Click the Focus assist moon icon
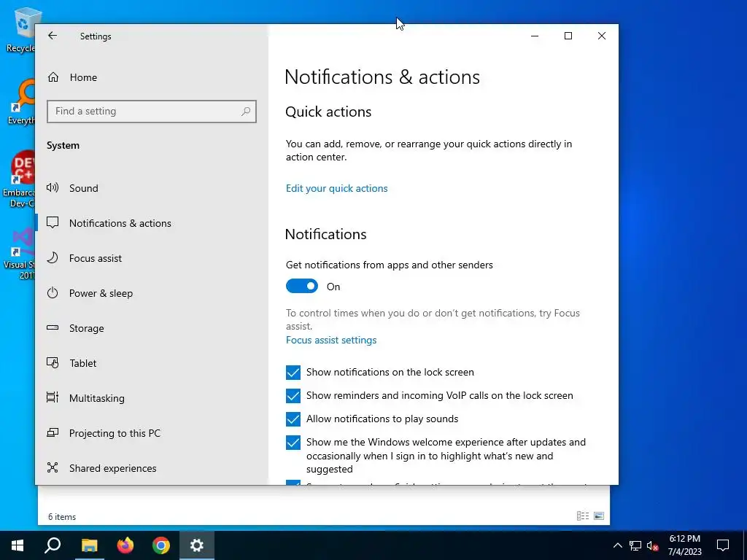Viewport: 747px width, 560px height. [53, 257]
